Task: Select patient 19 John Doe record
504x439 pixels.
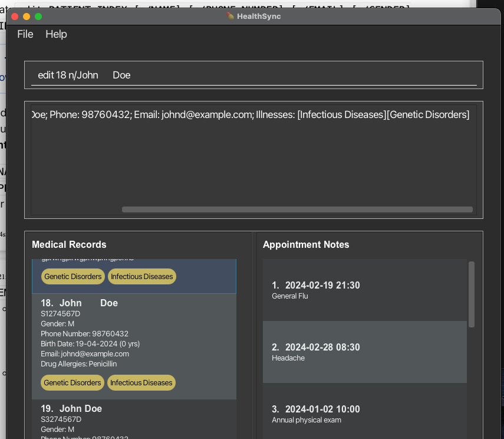Action: tap(134, 420)
